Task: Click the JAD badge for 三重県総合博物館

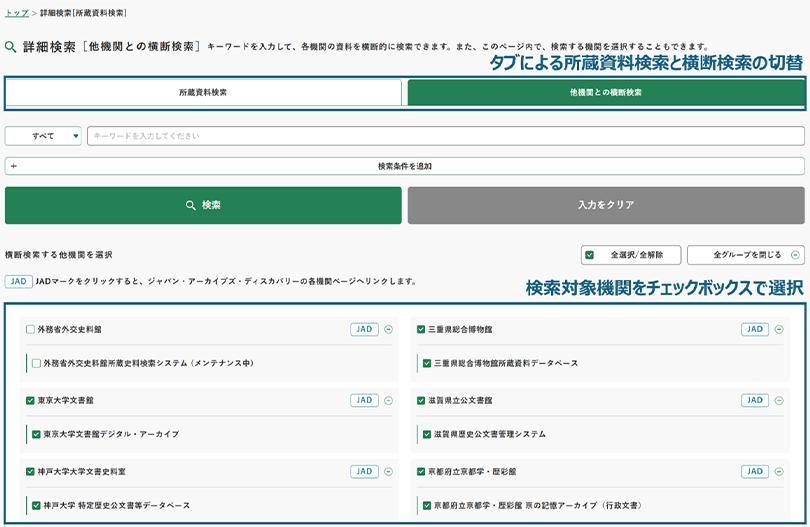Action: point(755,329)
